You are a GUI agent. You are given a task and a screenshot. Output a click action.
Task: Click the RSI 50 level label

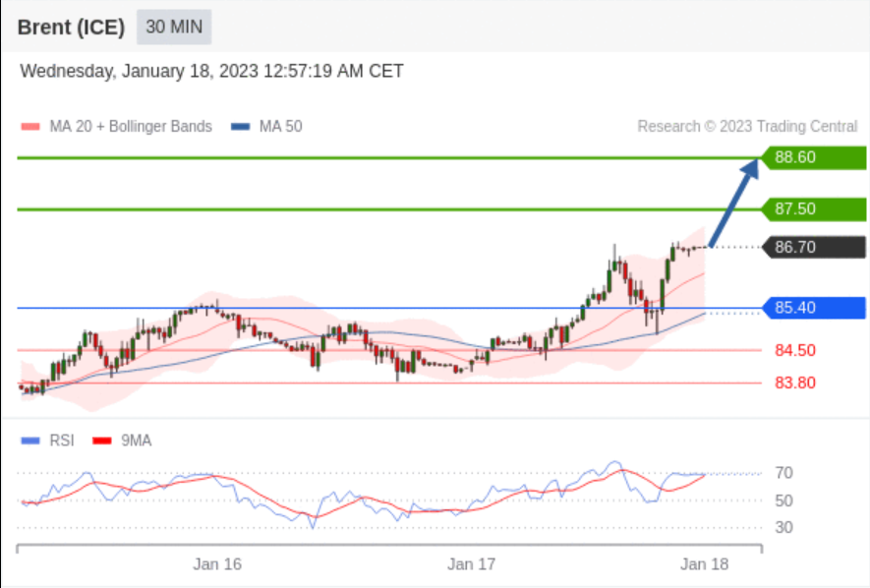click(784, 500)
